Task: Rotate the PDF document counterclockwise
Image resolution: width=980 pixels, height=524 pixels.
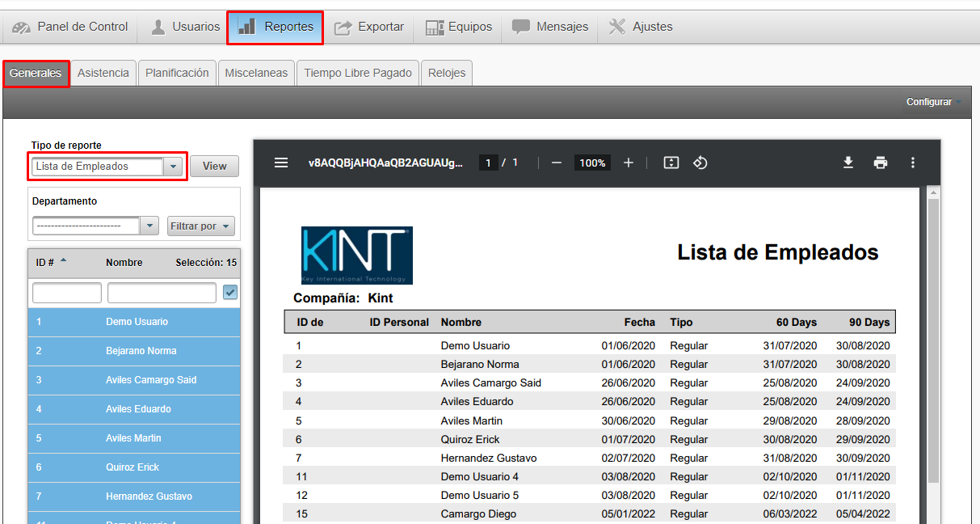Action: click(x=700, y=163)
